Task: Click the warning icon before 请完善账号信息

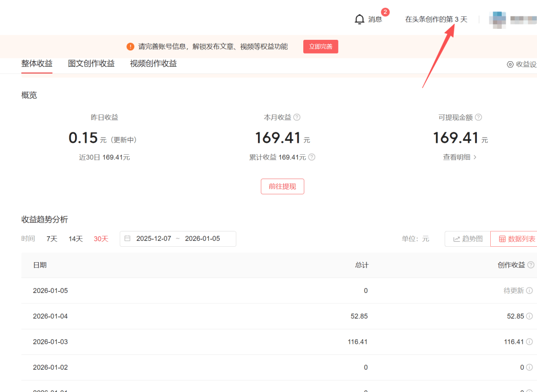Action: tap(130, 46)
